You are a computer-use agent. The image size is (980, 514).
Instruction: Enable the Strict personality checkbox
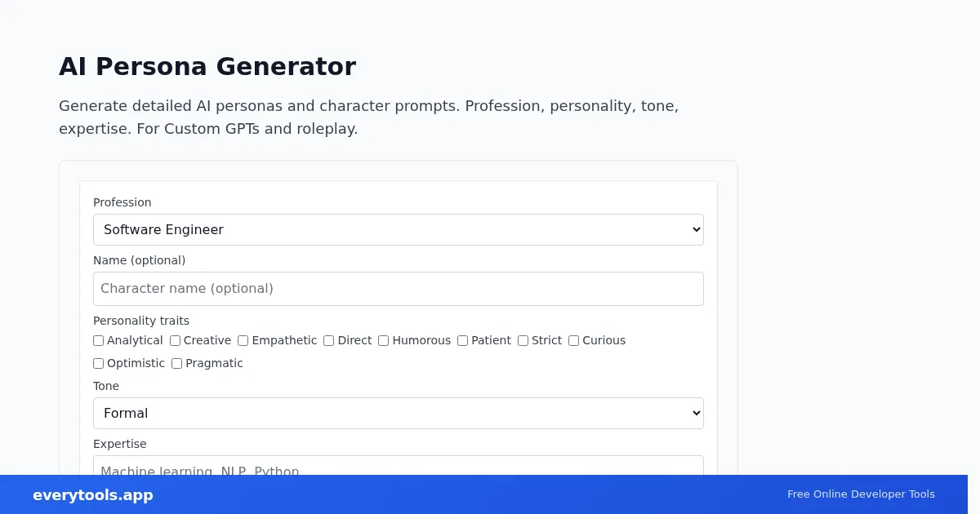[523, 341]
